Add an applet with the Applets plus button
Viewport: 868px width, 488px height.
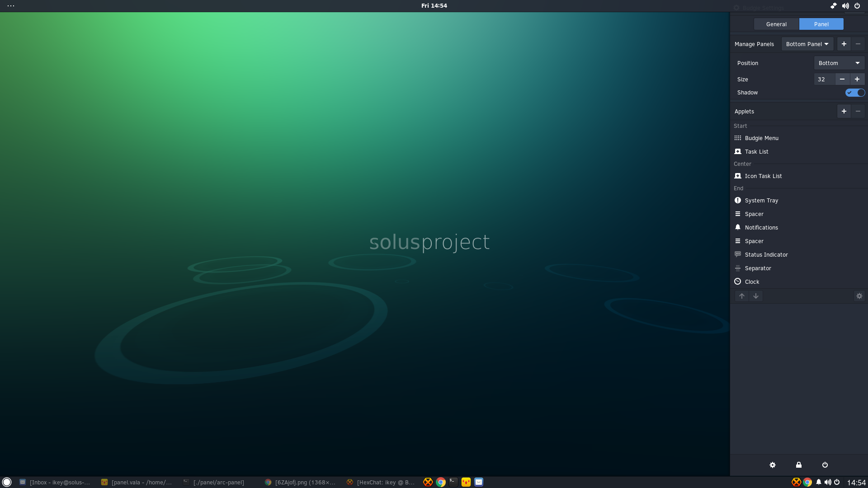844,111
